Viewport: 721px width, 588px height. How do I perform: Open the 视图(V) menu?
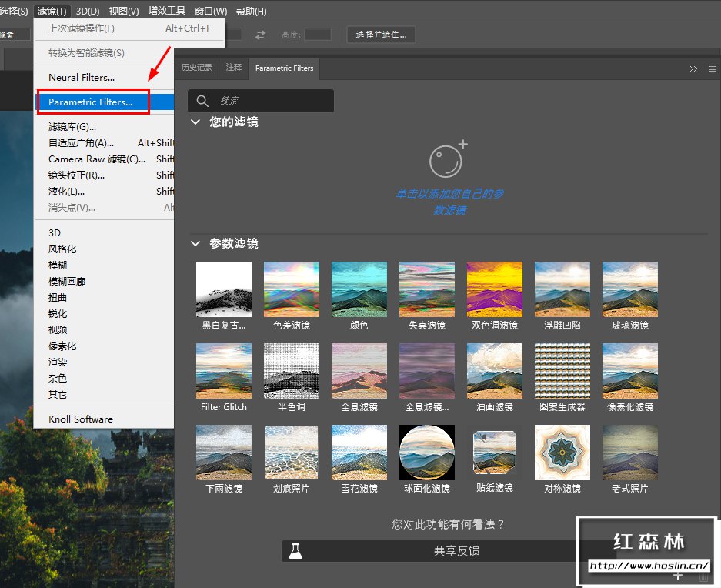(x=124, y=11)
